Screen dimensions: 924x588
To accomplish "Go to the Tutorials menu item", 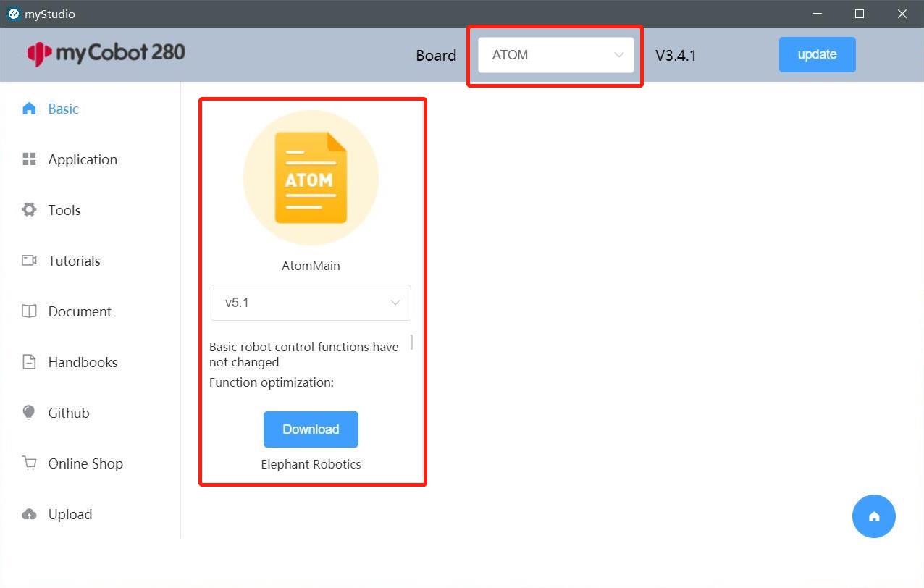I will 74,261.
